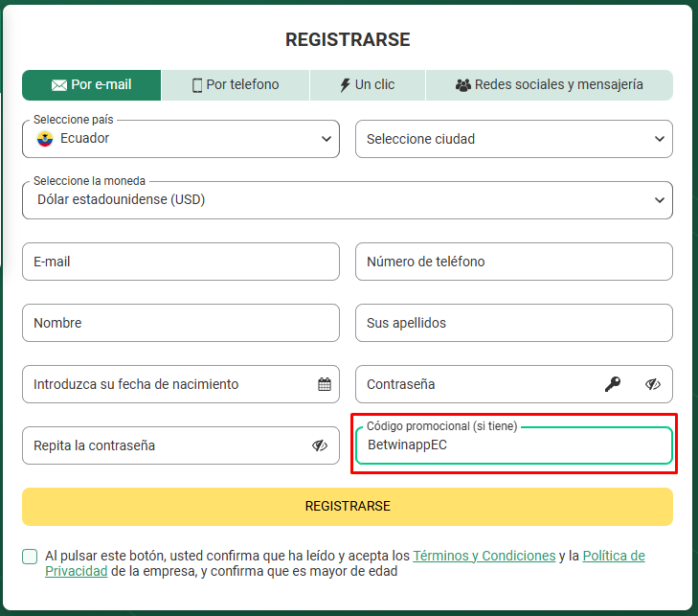
Task: Toggle Repita la contraseña visibility eye icon
Action: click(x=320, y=445)
